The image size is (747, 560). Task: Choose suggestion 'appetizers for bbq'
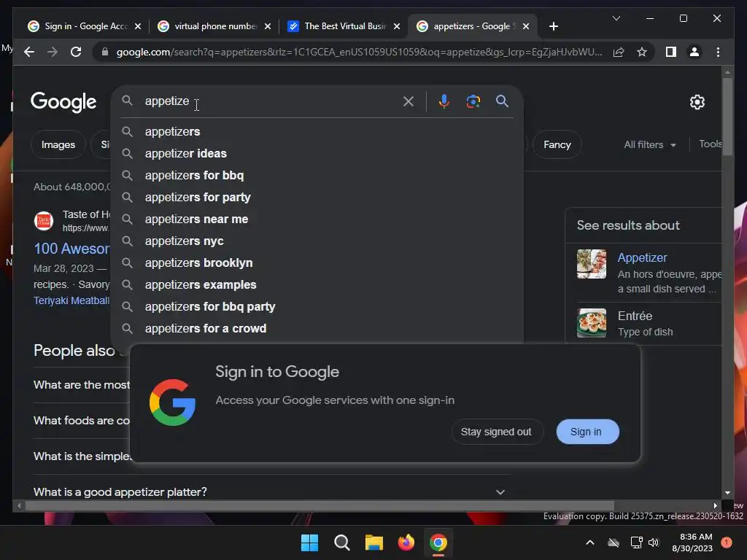point(317,175)
